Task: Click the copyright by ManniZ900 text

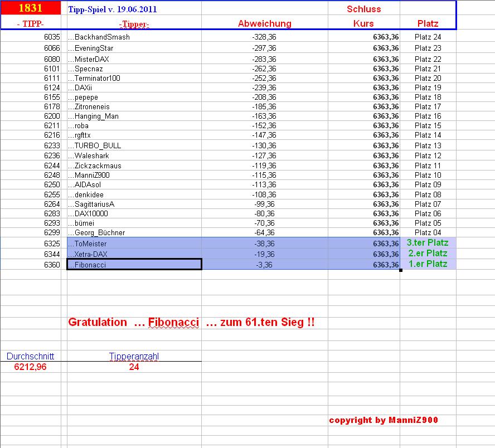Action: point(384,420)
